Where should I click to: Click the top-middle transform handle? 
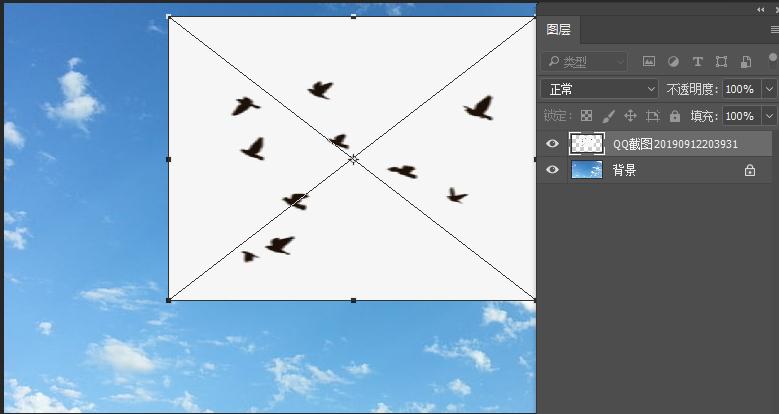click(353, 16)
